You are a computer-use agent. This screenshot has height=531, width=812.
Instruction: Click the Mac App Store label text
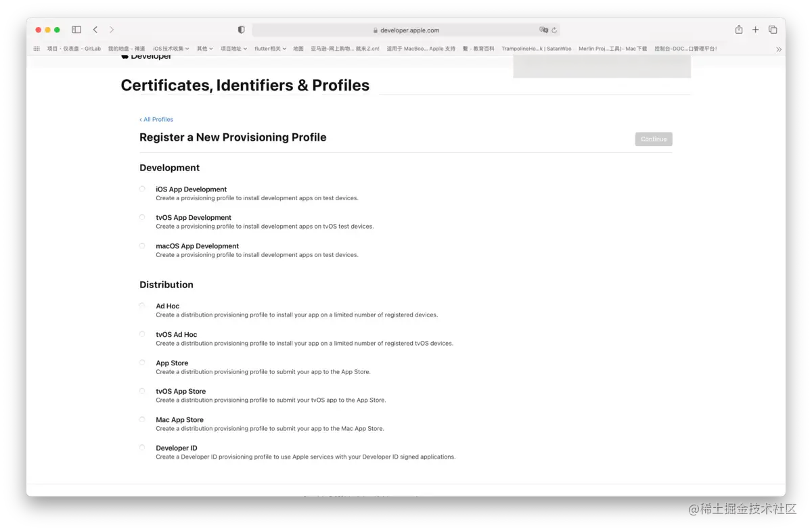[180, 420]
